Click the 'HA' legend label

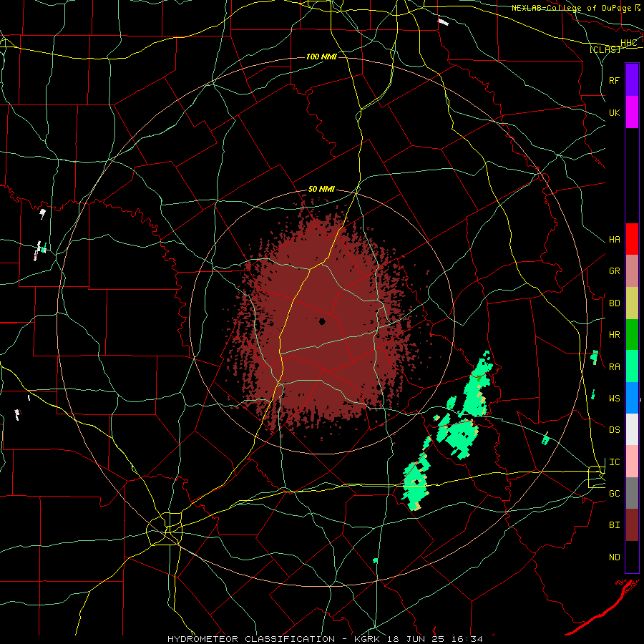coord(614,240)
